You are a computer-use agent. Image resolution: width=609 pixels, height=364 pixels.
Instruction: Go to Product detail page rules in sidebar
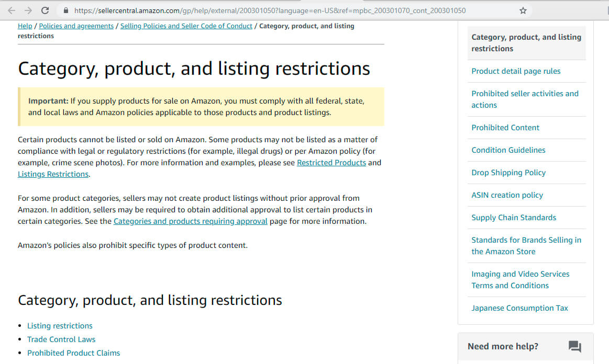[516, 71]
